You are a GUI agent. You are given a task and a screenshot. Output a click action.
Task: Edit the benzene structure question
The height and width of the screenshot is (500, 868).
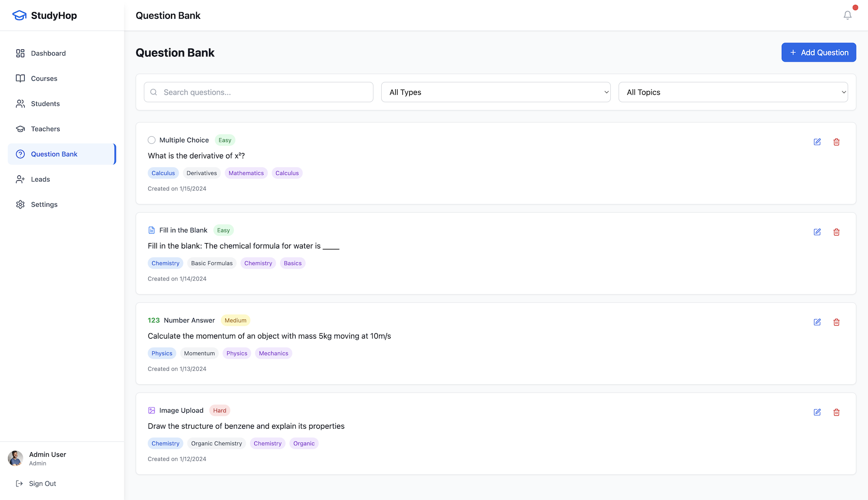point(817,412)
